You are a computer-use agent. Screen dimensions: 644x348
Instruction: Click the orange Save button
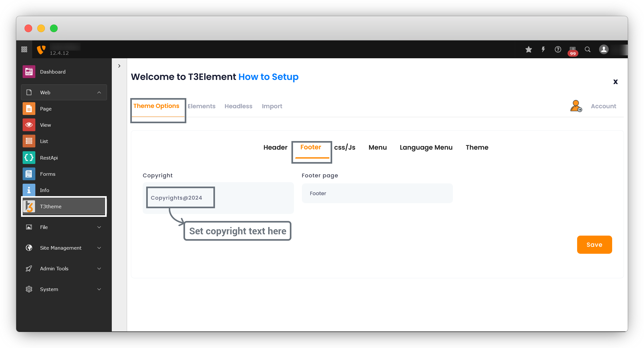pyautogui.click(x=594, y=245)
